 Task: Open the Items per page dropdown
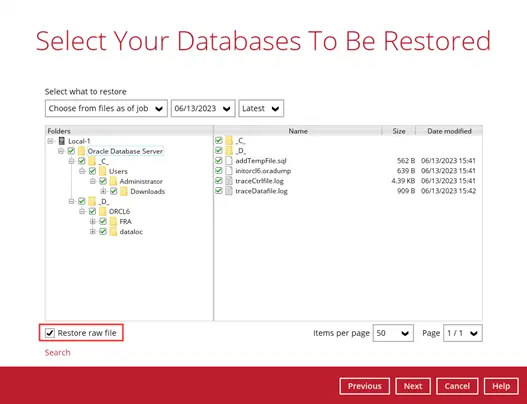393,333
